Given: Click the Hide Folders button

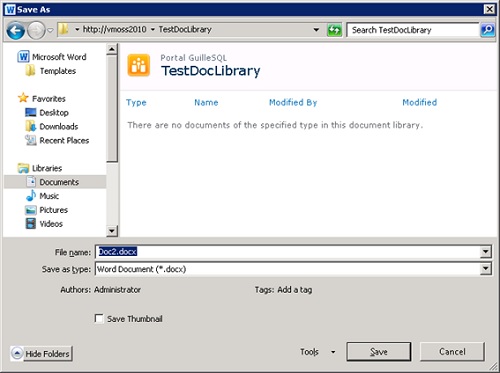Looking at the screenshot, I should [41, 353].
